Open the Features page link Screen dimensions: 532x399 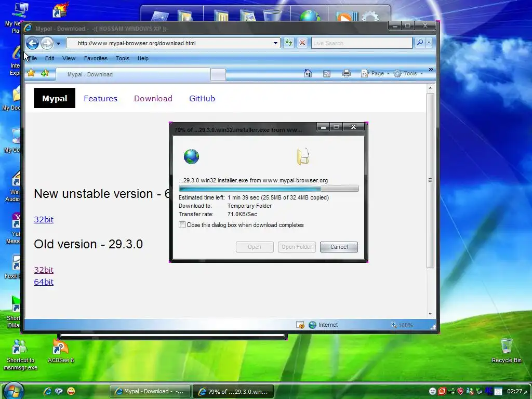(100, 98)
